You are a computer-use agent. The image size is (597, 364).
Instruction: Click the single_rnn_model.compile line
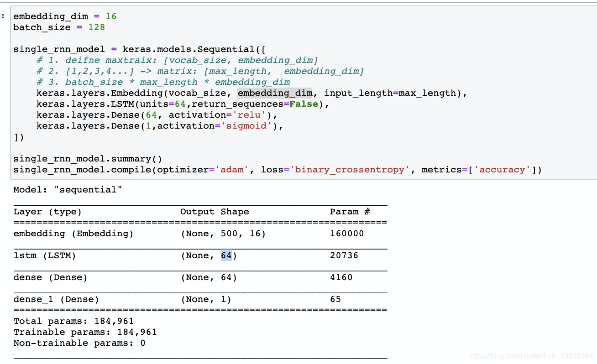278,170
